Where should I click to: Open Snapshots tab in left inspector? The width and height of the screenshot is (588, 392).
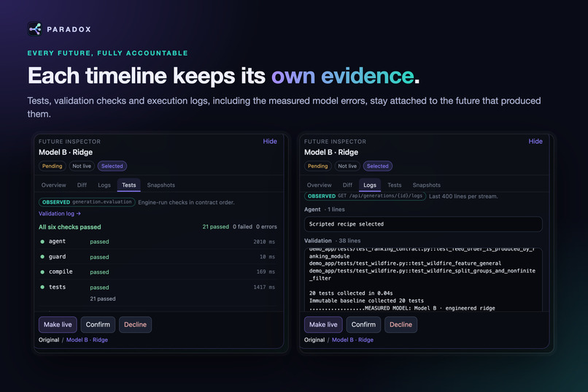[x=161, y=185]
